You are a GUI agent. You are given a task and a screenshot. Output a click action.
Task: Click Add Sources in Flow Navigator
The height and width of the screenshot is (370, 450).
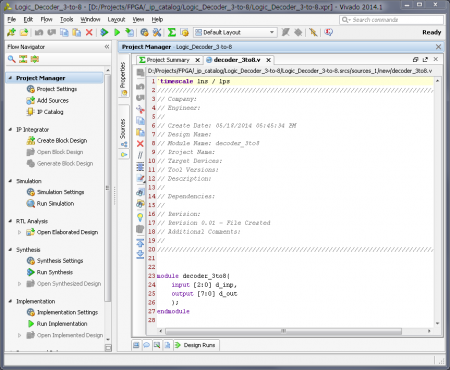(x=52, y=100)
